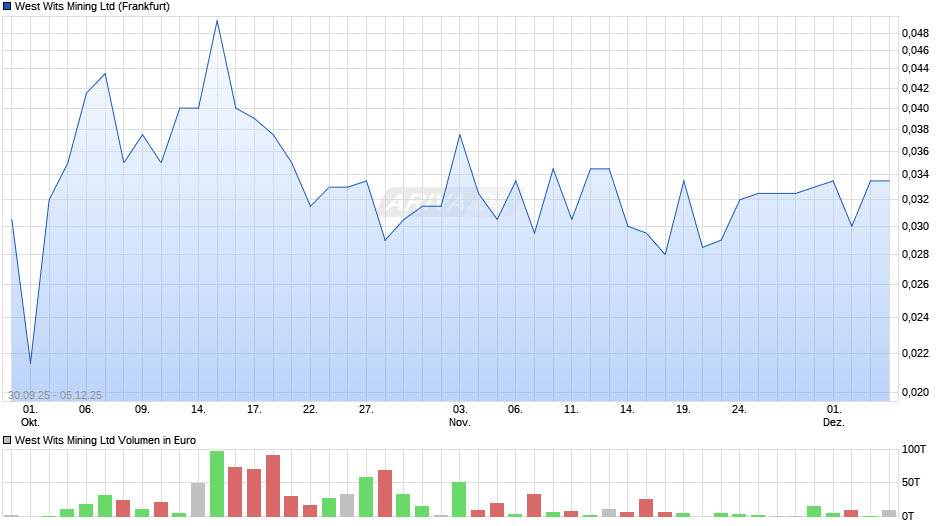The height and width of the screenshot is (526, 940).
Task: Click the 0,034 price axis label
Action: [x=915, y=175]
